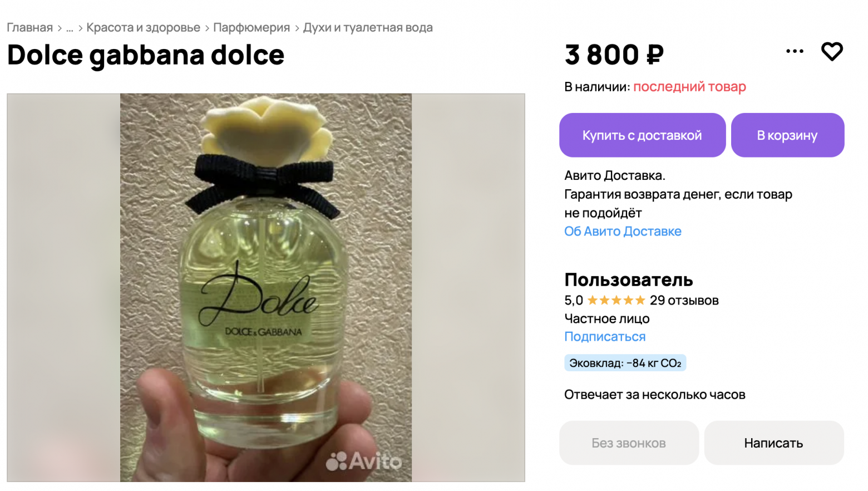View the seller's 29 отзывов
This screenshot has width=868, height=491.
pyautogui.click(x=684, y=301)
